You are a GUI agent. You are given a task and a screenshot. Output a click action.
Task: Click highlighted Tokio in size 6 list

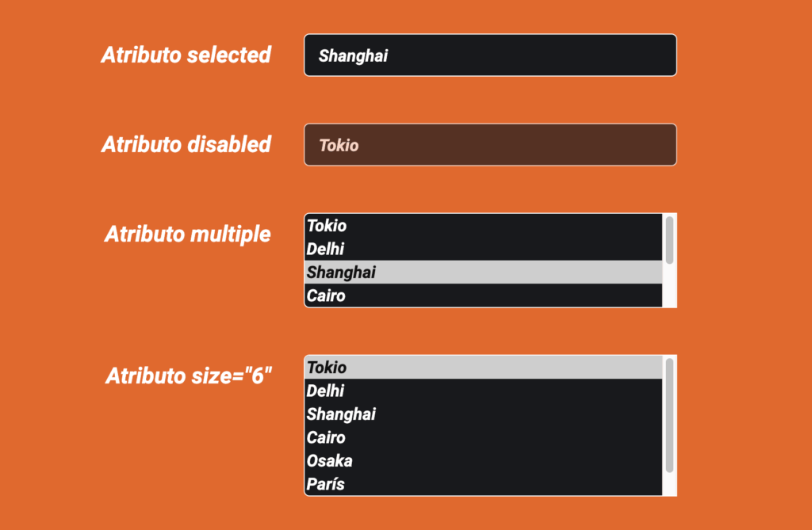[483, 368]
